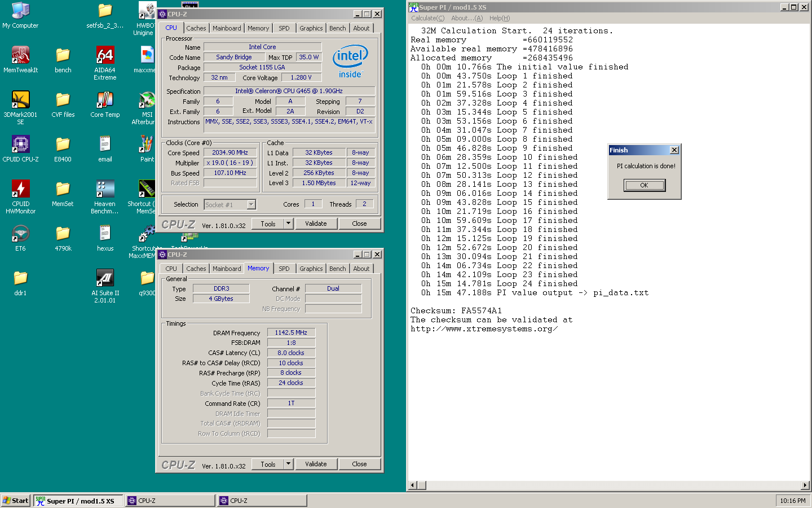The height and width of the screenshot is (508, 812).
Task: Click the Bus Speed value 107.10 MHz
Action: coord(230,173)
